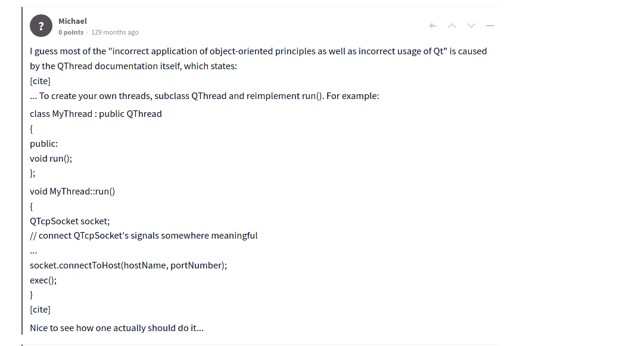Click the 'Nice to see how one actually' sentence
Screen dimensions: 644x346
pos(117,328)
